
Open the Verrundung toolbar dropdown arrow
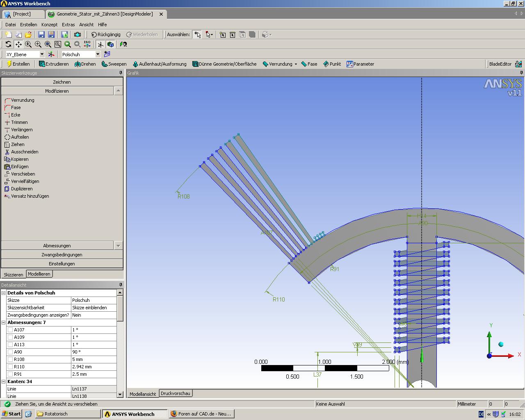coord(296,64)
